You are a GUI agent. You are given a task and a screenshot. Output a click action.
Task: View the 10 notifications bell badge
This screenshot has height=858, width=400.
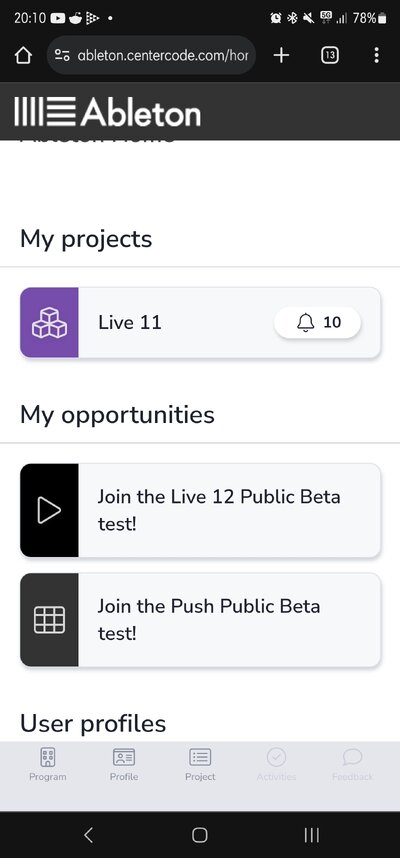click(x=317, y=322)
